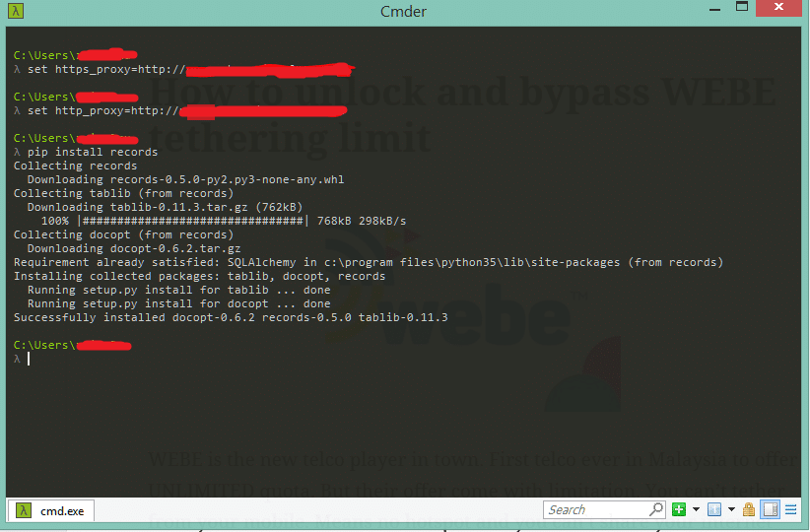
Task: Toggle the lock console padlock icon
Action: (749, 509)
